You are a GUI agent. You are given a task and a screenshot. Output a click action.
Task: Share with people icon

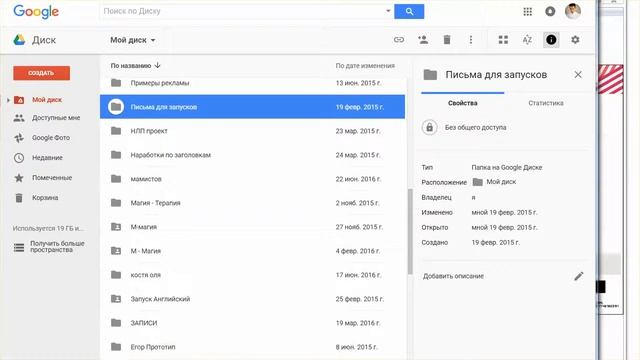(x=423, y=40)
